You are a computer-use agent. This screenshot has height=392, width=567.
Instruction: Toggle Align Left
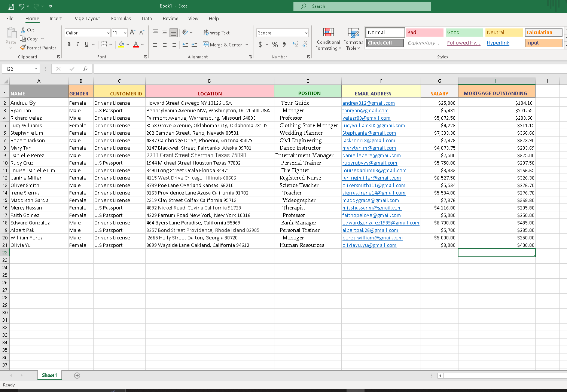(x=156, y=45)
